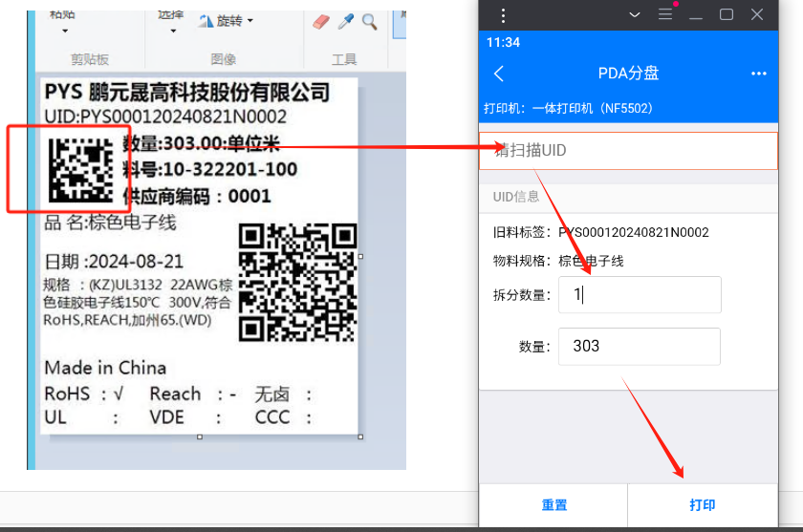Open the three-dot more options in PDA分盘 header
The width and height of the screenshot is (803, 532).
pos(759,74)
